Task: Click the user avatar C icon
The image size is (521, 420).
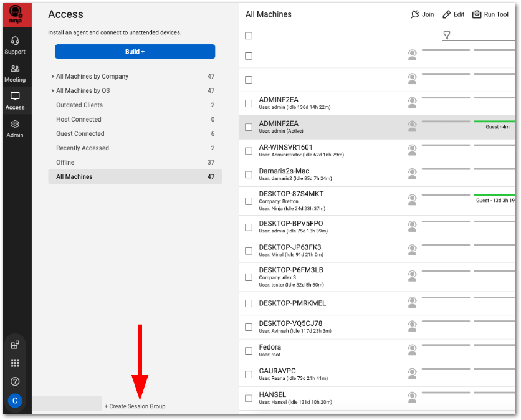Action: tap(15, 401)
